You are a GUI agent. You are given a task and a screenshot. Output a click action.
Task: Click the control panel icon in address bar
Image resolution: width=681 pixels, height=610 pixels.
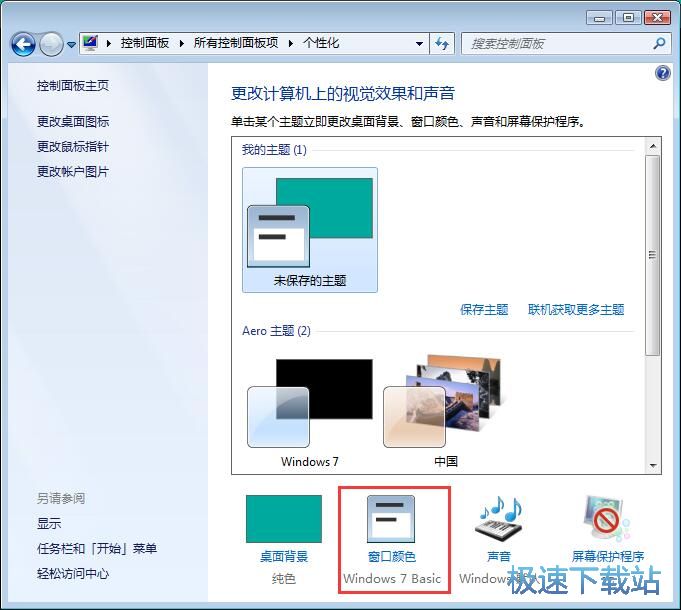90,43
